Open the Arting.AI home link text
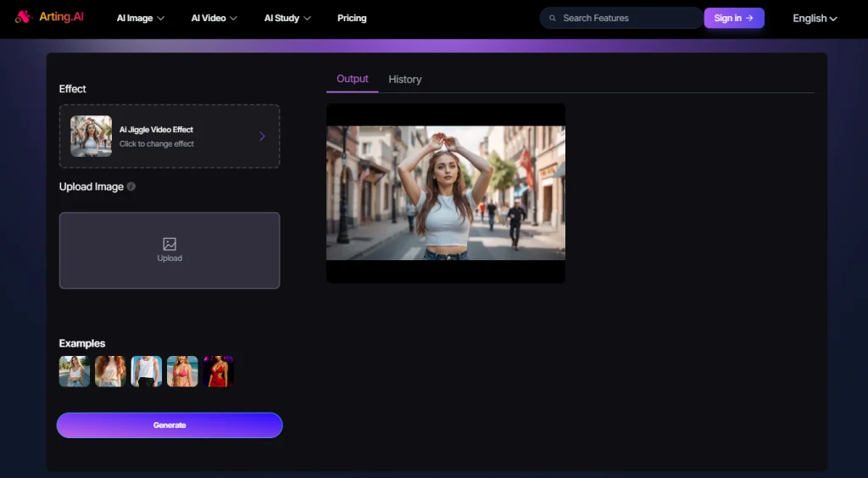 click(x=61, y=17)
